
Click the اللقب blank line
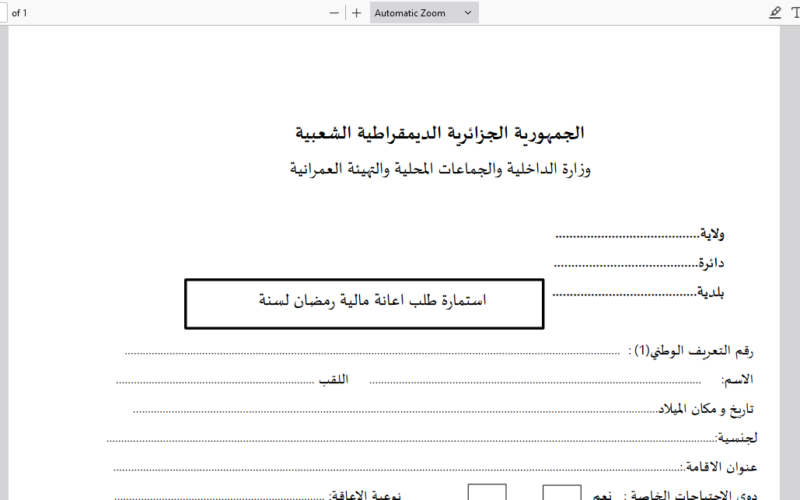tap(215, 382)
